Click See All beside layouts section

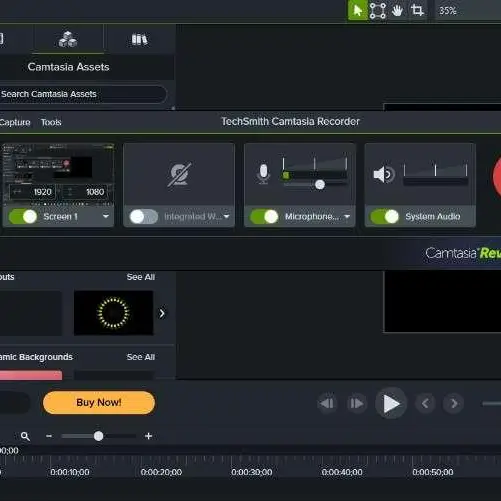(x=140, y=277)
